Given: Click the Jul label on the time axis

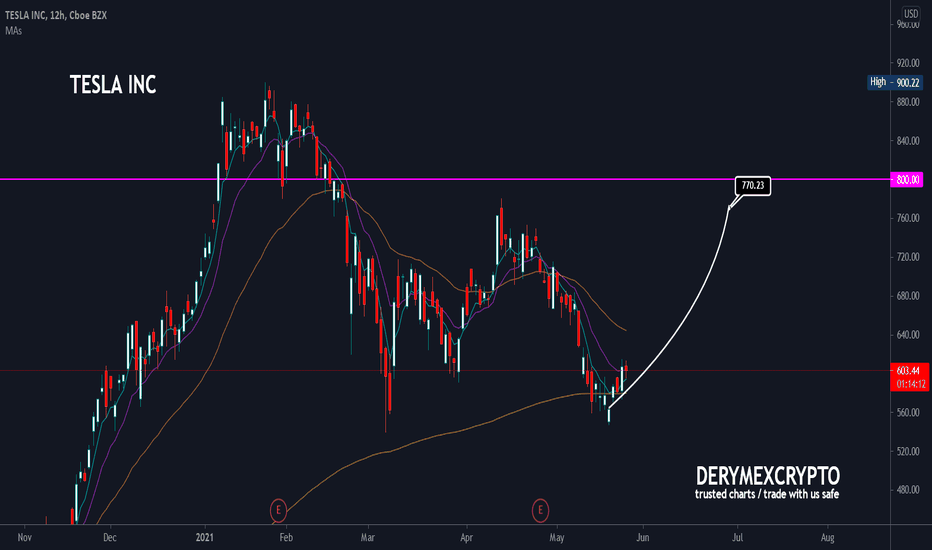Looking at the screenshot, I should [738, 538].
